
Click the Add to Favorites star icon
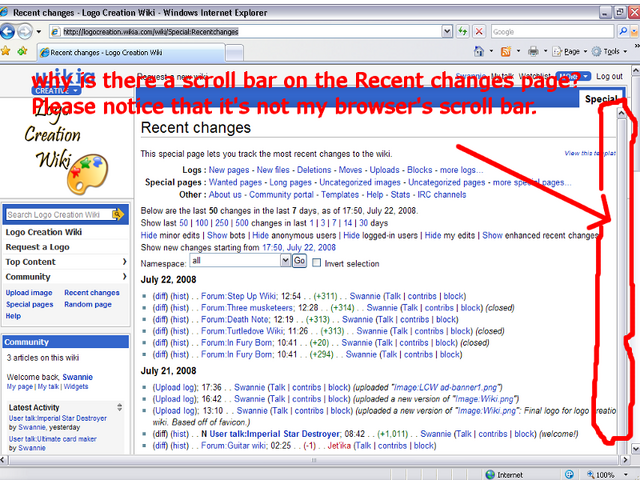coord(22,51)
